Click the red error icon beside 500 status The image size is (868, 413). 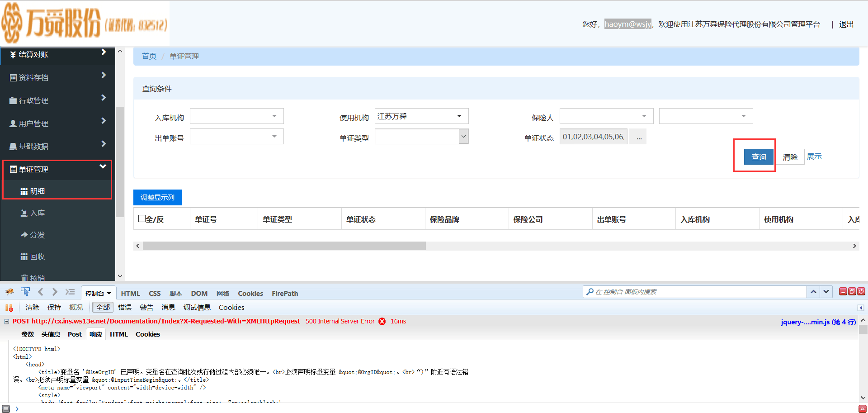[x=382, y=322]
